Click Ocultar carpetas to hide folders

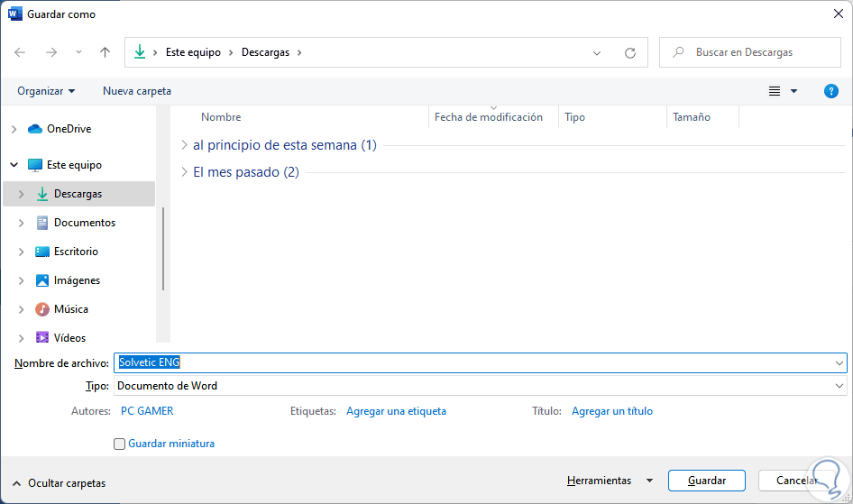(60, 483)
